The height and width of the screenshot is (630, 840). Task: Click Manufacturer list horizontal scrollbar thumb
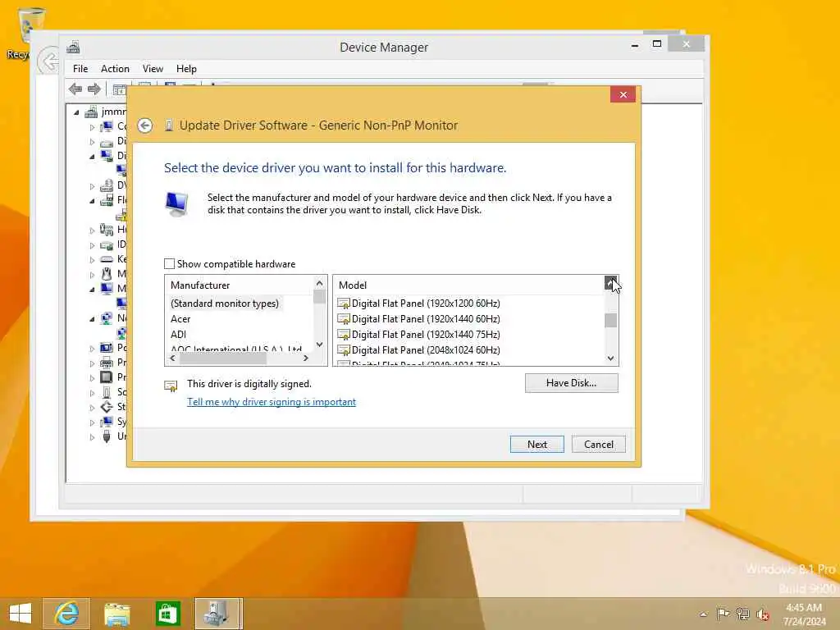pyautogui.click(x=223, y=358)
